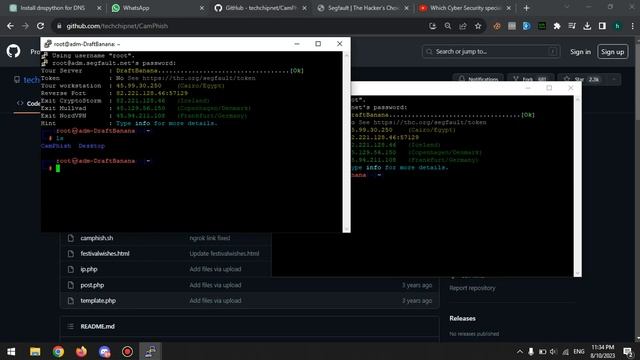Toggle the Chrome side panel icon
Image resolution: width=640 pixels, height=360 pixels.
coord(602,26)
